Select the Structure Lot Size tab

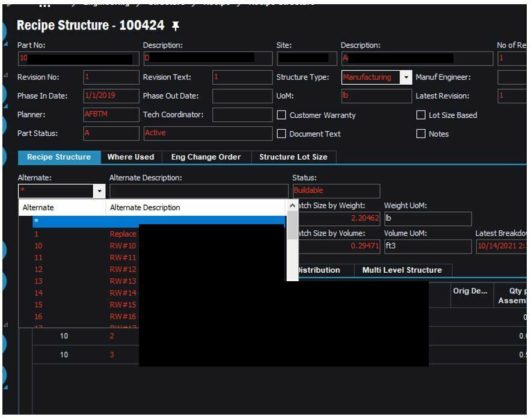[293, 157]
